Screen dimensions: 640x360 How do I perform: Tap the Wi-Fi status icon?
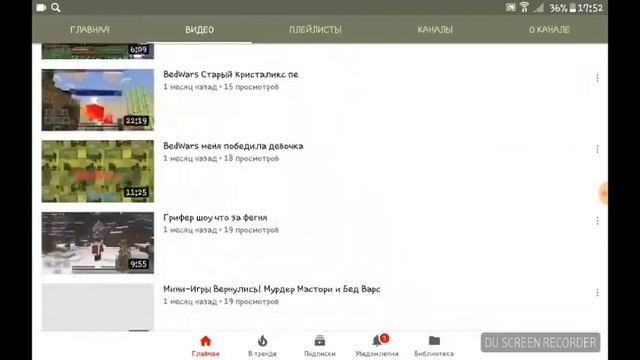(524, 7)
